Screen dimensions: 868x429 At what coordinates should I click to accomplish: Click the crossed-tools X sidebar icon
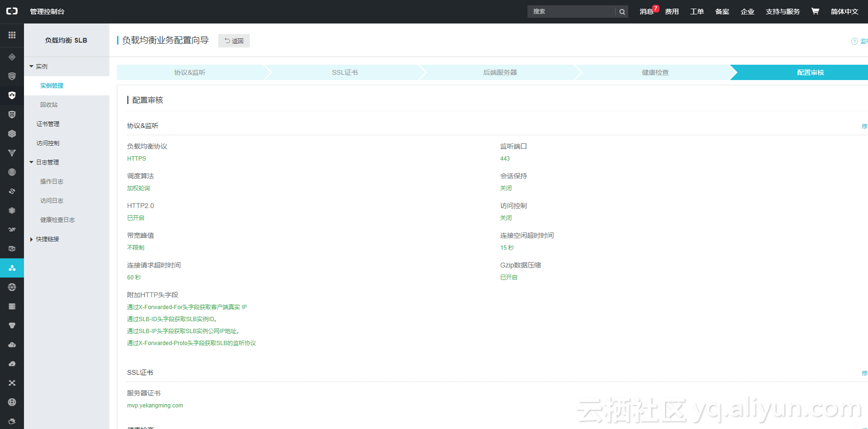[12, 383]
